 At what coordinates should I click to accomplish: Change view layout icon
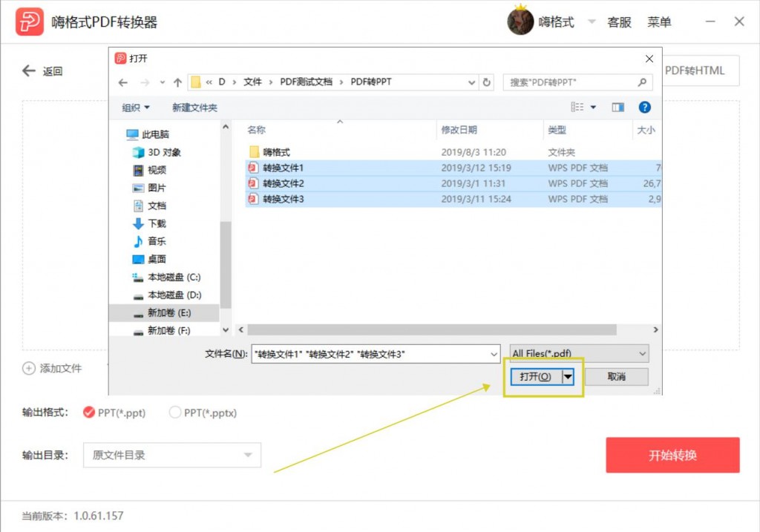[577, 107]
